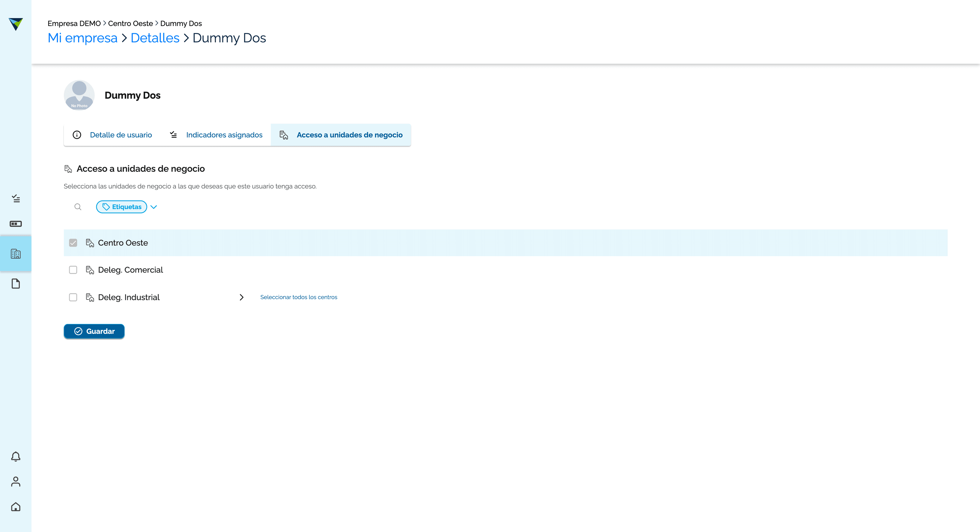Open the battery-shaped sidebar icon

pos(16,224)
